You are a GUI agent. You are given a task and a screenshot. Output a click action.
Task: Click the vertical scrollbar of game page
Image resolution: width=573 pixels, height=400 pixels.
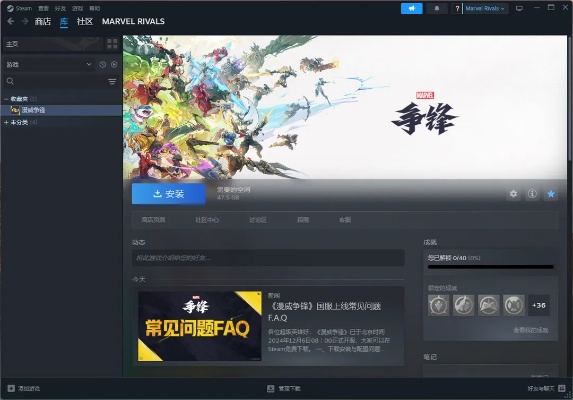[x=570, y=99]
